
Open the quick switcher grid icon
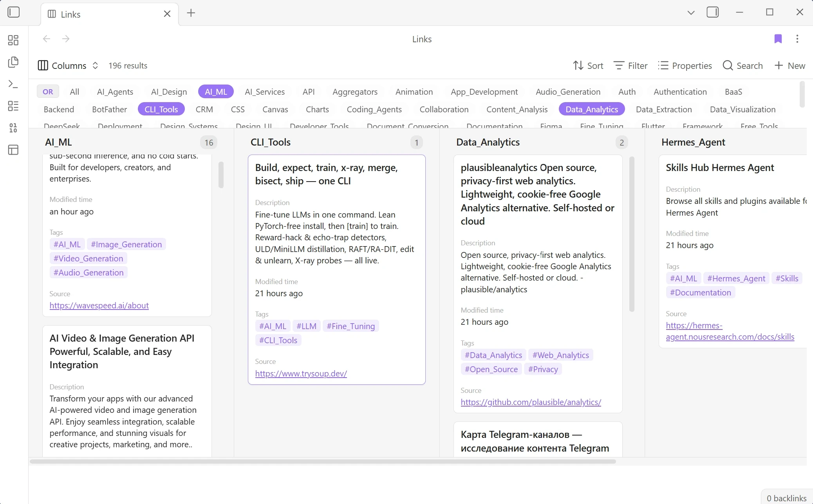13,40
